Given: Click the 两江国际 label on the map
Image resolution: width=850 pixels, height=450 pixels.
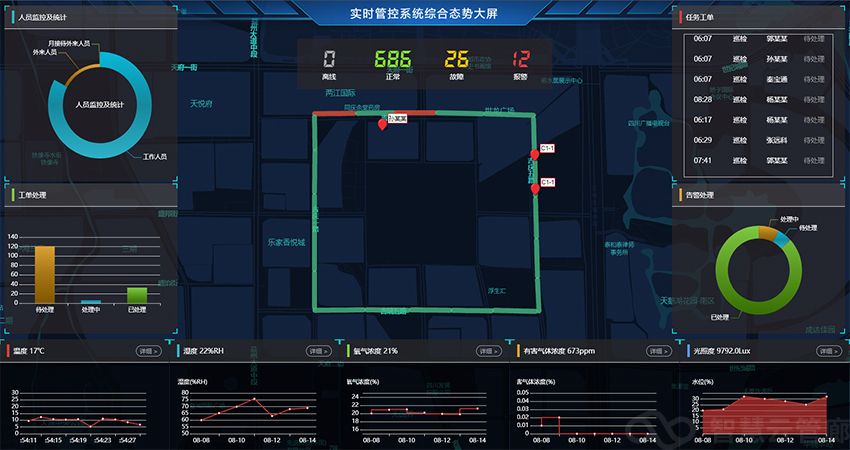Looking at the screenshot, I should pos(340,93).
